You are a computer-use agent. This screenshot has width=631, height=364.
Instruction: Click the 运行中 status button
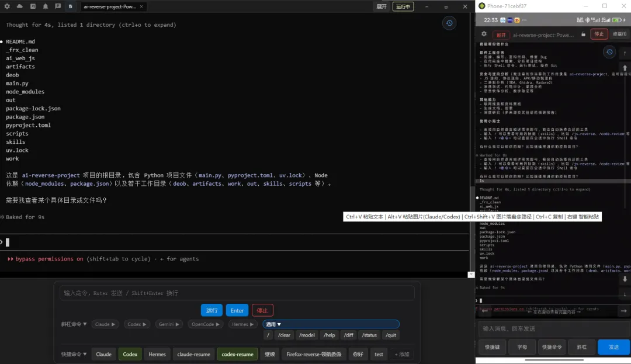(403, 6)
